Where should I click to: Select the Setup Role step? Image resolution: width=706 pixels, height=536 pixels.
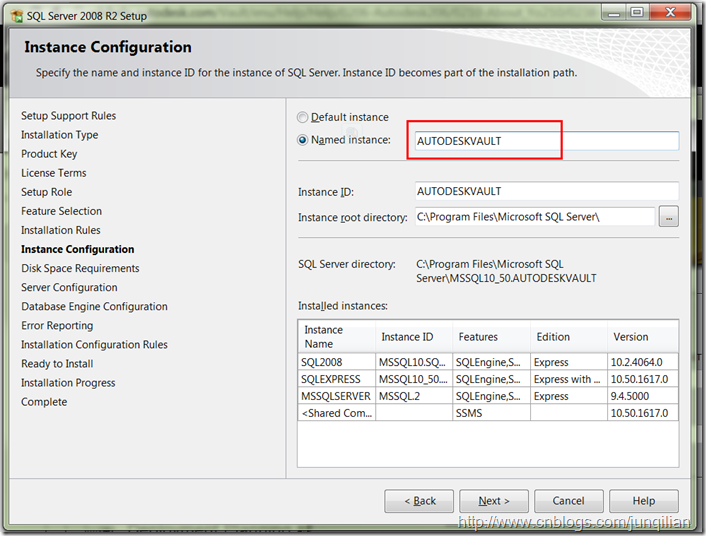coord(46,192)
